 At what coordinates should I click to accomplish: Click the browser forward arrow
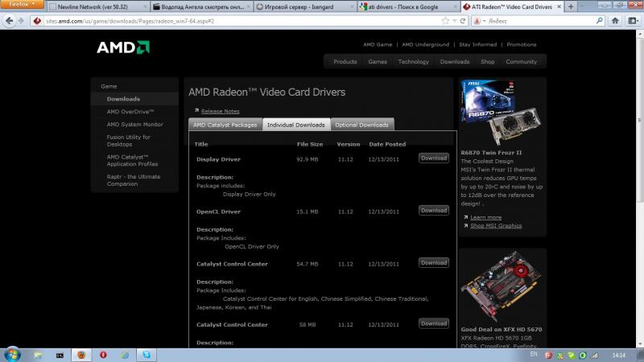click(22, 21)
